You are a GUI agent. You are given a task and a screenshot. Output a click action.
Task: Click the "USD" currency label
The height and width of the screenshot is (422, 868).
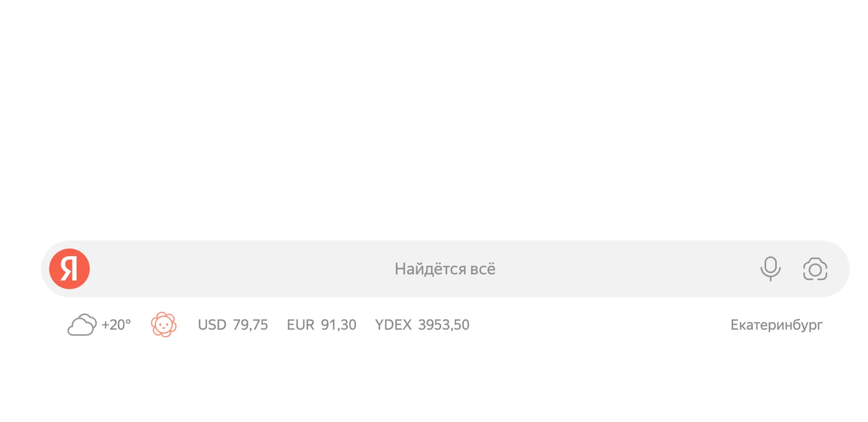tap(212, 325)
